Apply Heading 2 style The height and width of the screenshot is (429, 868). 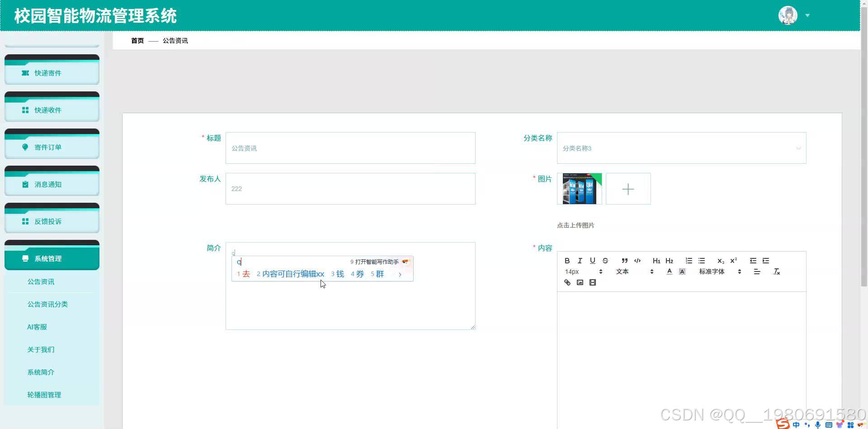[670, 261]
